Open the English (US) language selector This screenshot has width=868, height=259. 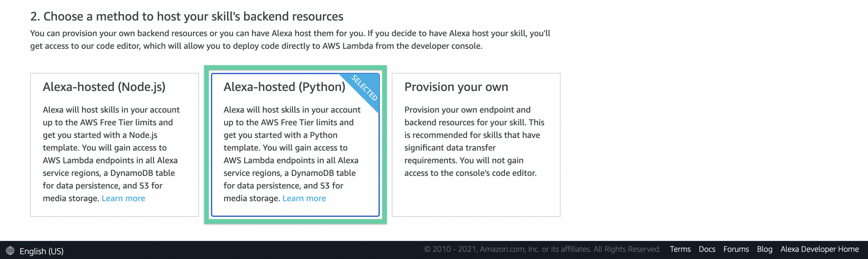pos(41,251)
